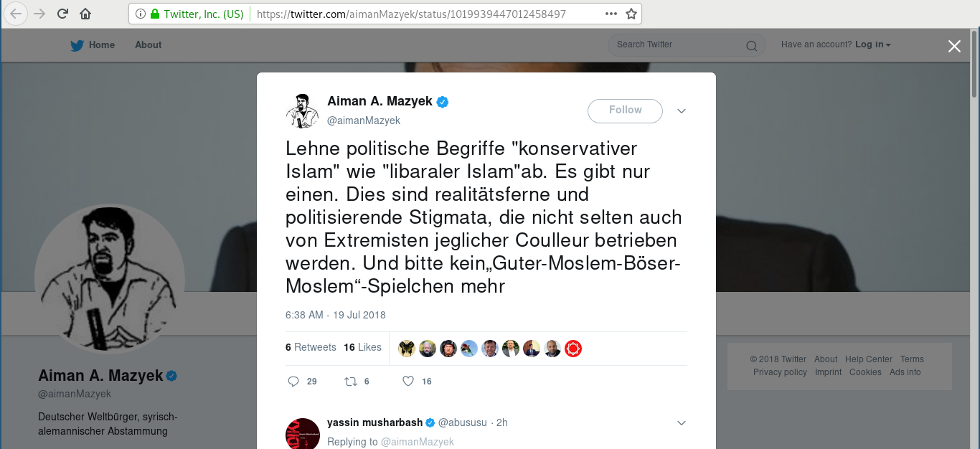Close the tweet overlay with the X
Image resolution: width=980 pixels, height=449 pixels.
954,47
